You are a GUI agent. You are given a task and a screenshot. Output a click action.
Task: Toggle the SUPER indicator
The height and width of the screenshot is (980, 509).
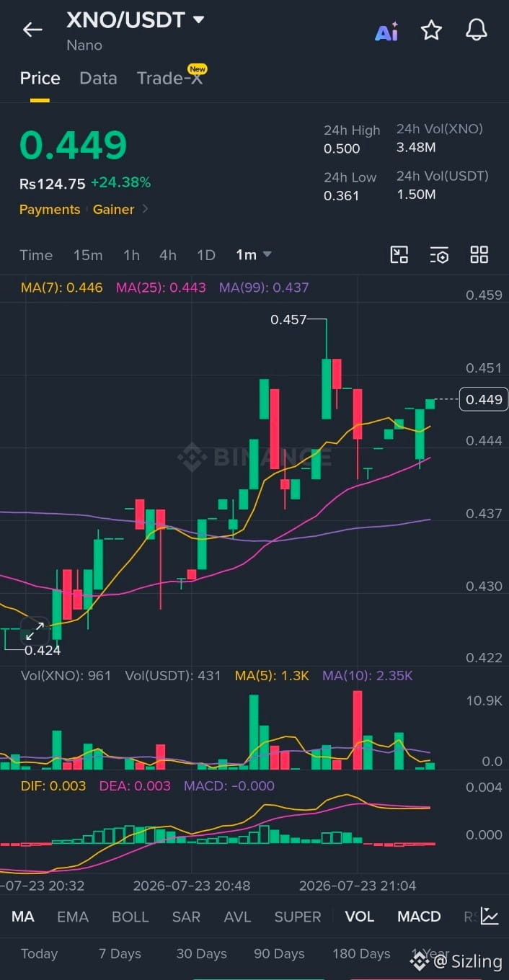[x=298, y=917]
